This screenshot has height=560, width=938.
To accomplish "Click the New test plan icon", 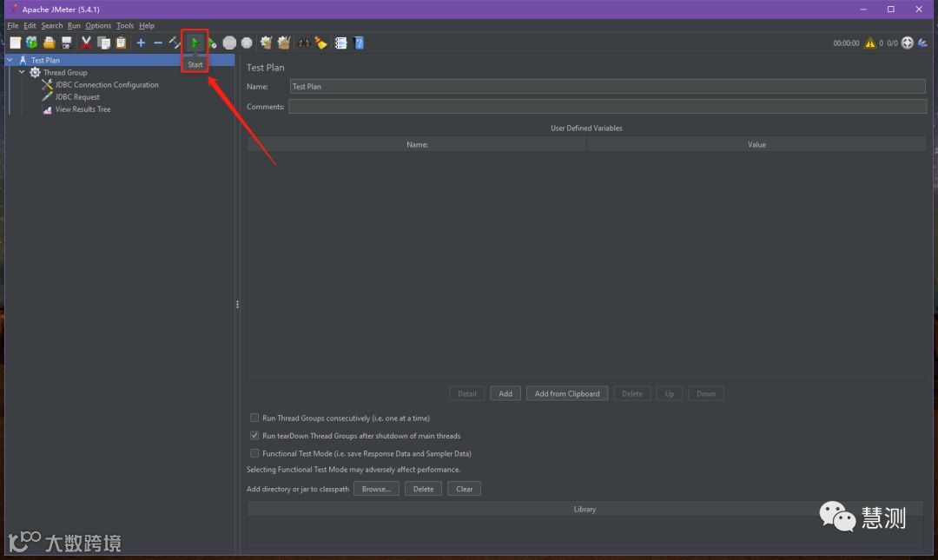I will [x=15, y=43].
